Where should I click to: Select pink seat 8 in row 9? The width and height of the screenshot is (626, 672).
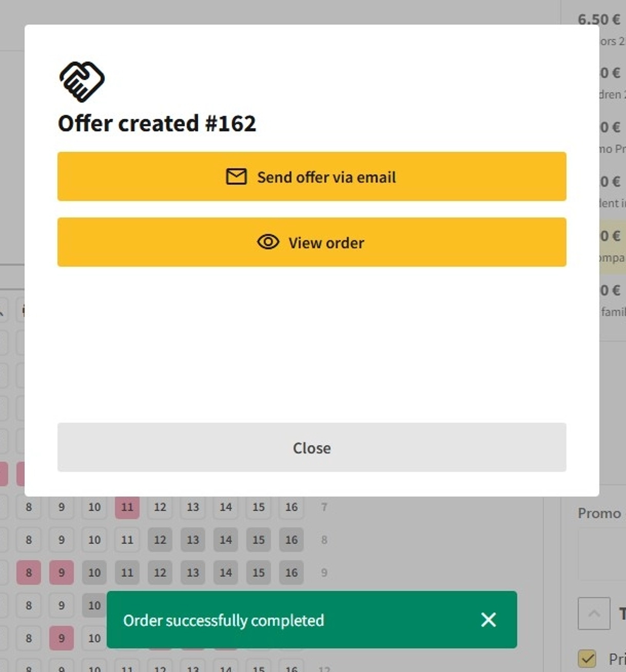point(29,573)
